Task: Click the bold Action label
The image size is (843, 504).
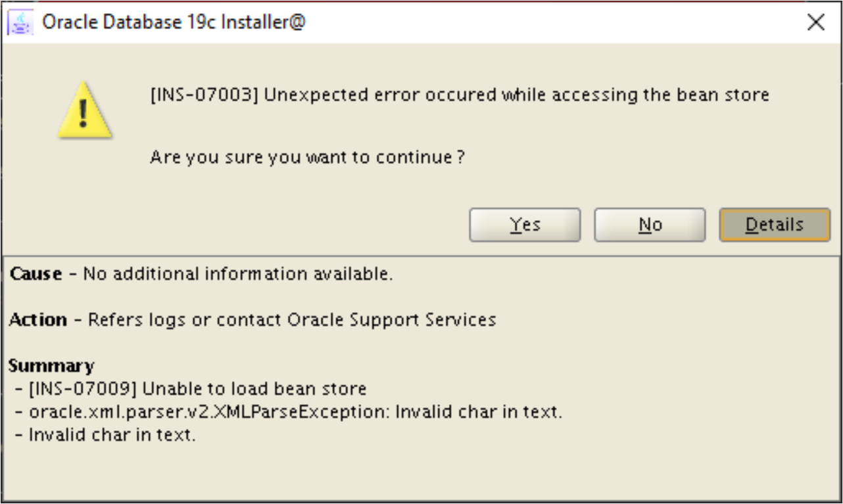Action: (37, 320)
